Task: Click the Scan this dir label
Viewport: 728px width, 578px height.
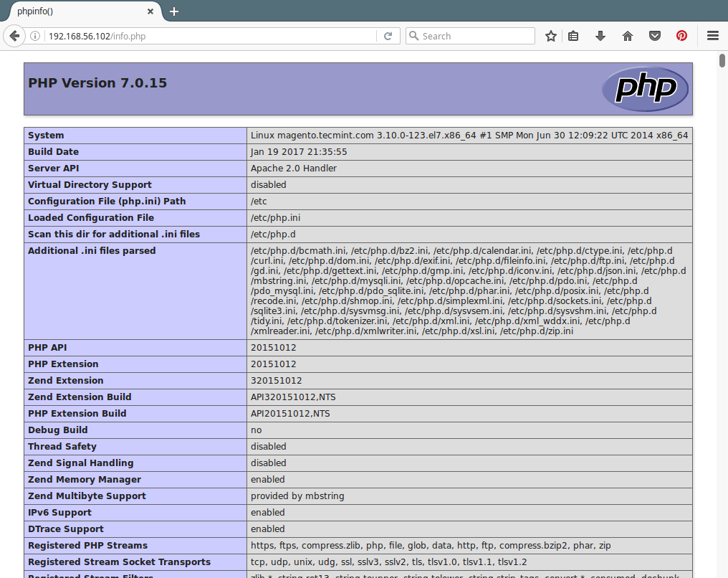Action: click(x=114, y=234)
